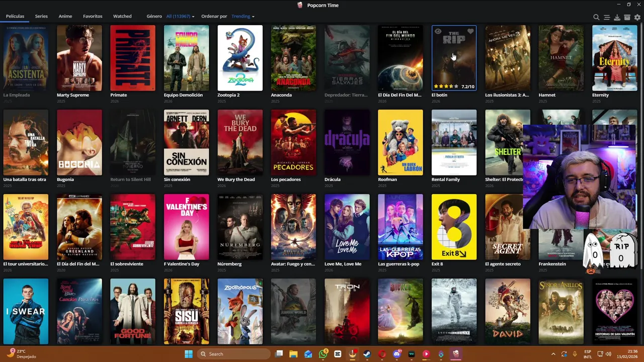Screen dimensions: 644x362
Task: Open the Tron Ares poster
Action: (347, 311)
